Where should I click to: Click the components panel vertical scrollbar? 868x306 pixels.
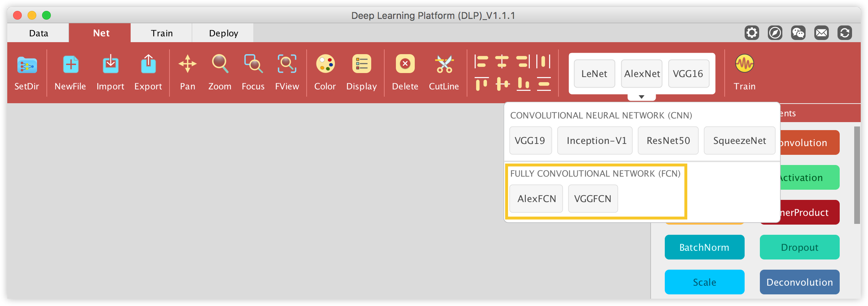click(857, 175)
